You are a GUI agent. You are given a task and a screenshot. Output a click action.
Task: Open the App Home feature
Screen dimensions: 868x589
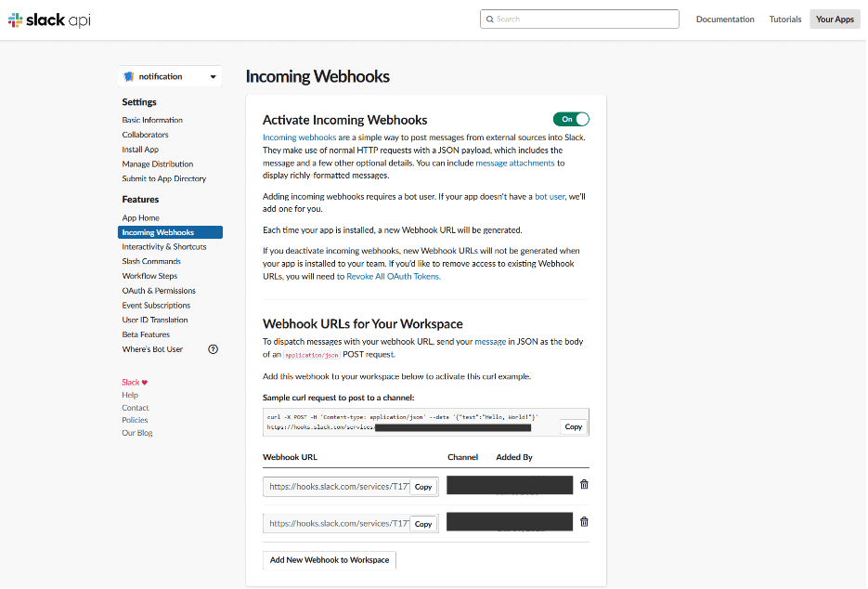click(140, 217)
